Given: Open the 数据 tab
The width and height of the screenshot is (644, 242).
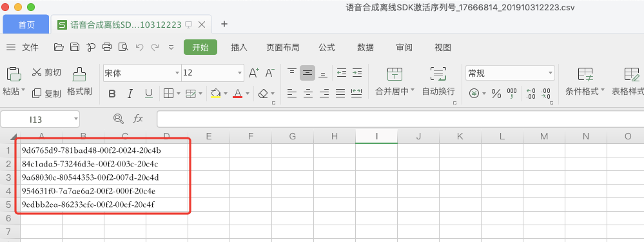Looking at the screenshot, I should click(366, 48).
